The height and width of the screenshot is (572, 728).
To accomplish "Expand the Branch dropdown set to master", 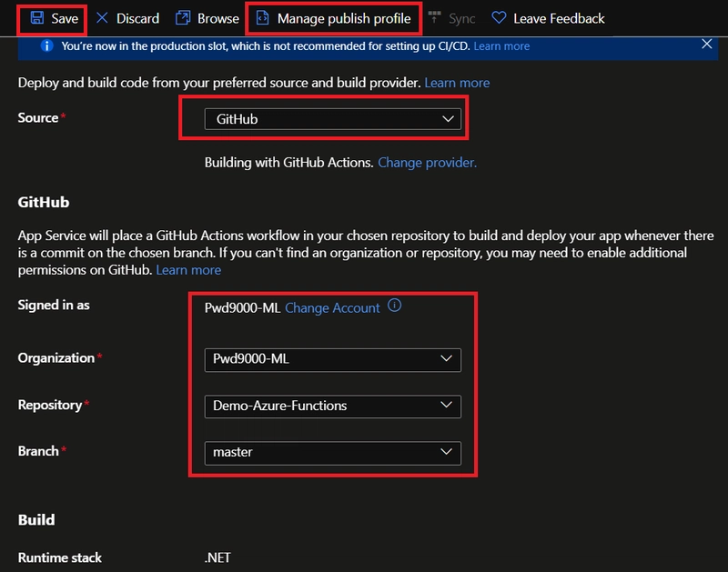I will [332, 452].
